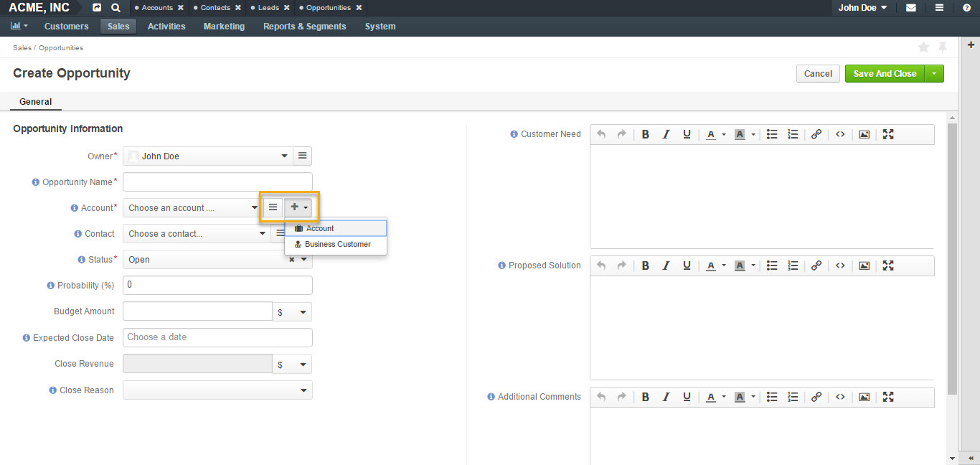Pin the page with pin icon
The image size is (980, 465).
pos(943,47)
